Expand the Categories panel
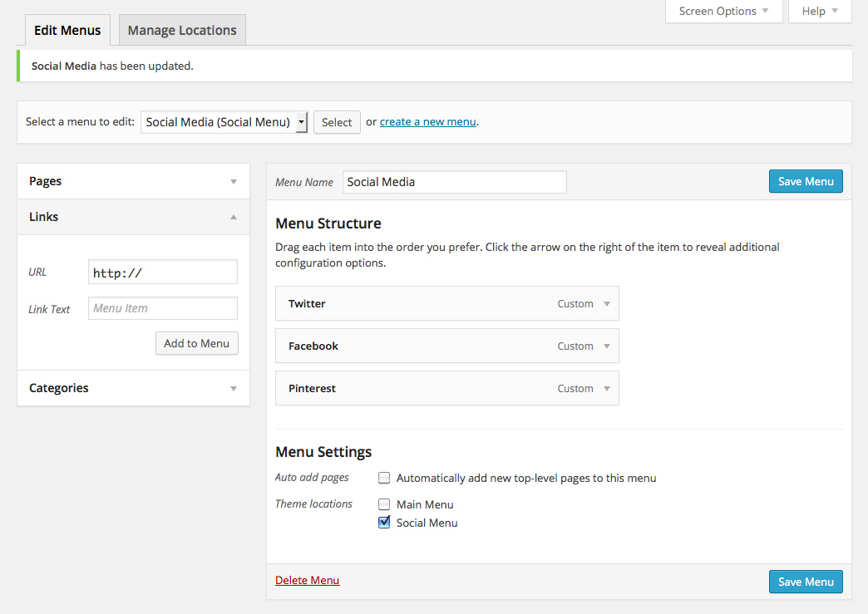Viewport: 868px width, 614px height. (x=234, y=388)
